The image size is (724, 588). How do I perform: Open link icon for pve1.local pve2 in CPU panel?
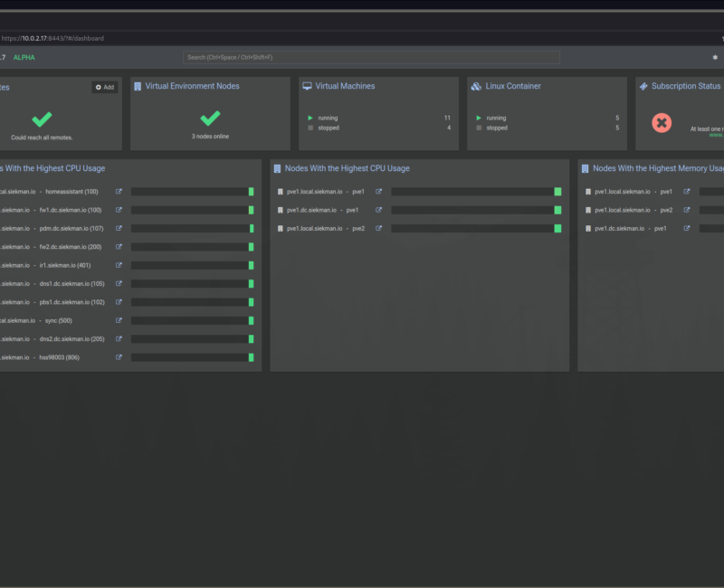378,229
